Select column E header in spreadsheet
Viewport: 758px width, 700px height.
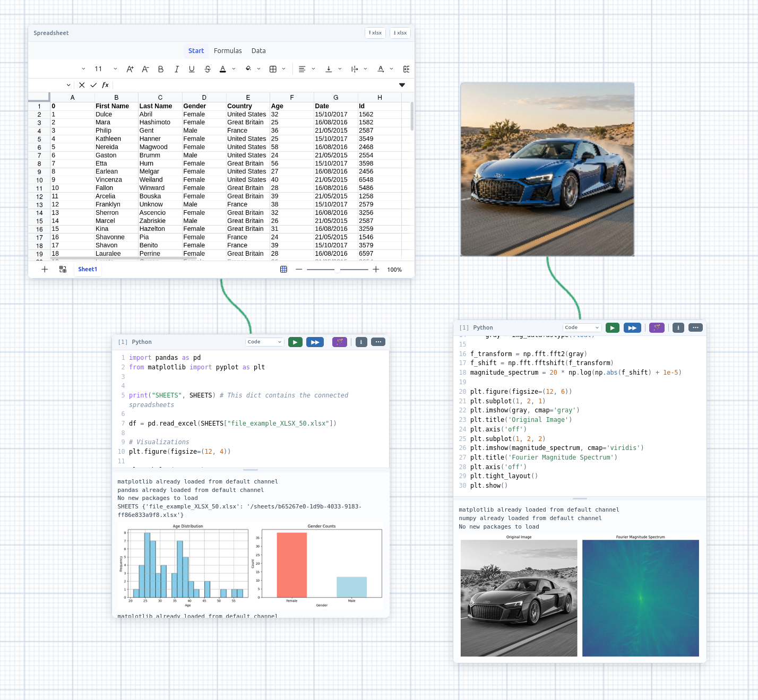tap(248, 98)
